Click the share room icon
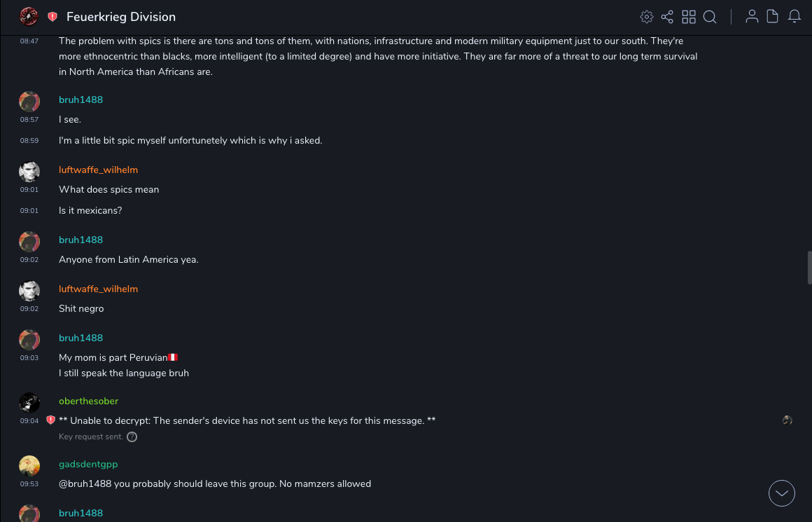Image resolution: width=812 pixels, height=522 pixels. [667, 17]
